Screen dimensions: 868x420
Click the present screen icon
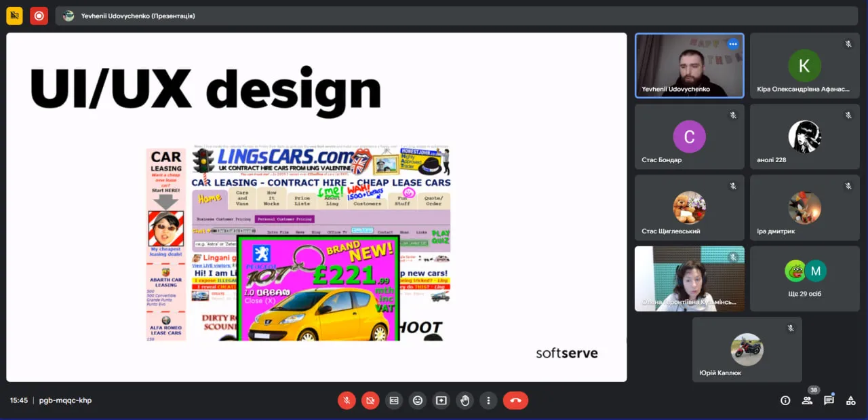tap(441, 400)
